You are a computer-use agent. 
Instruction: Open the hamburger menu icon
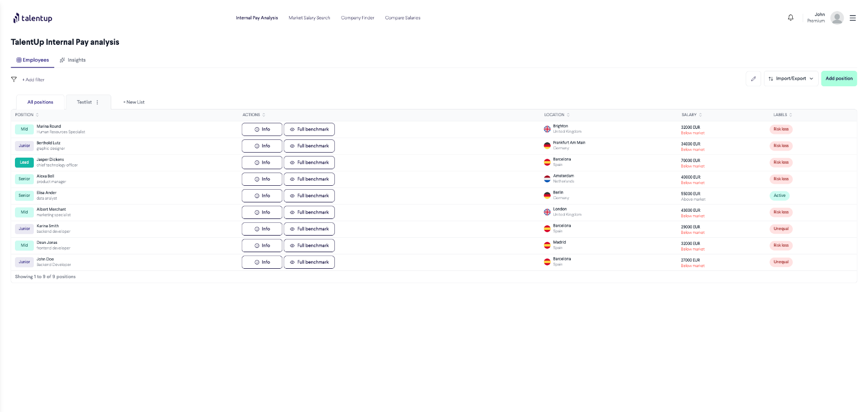point(852,18)
